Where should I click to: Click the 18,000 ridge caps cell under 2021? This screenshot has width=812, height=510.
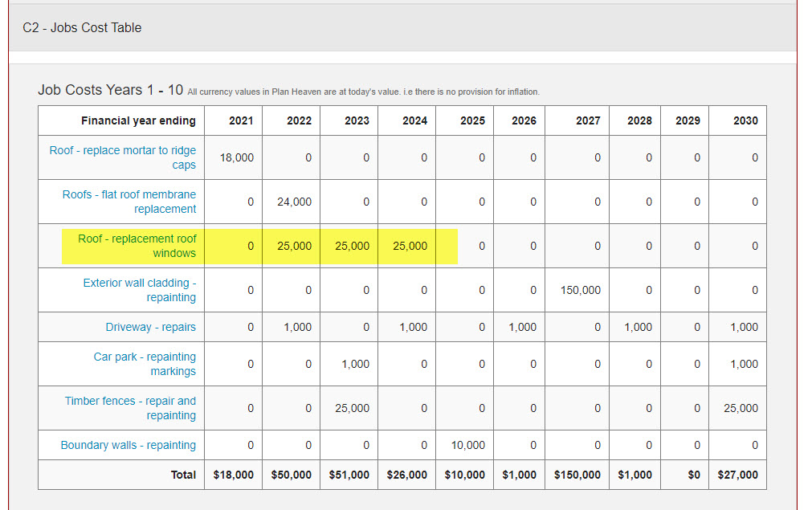click(233, 157)
